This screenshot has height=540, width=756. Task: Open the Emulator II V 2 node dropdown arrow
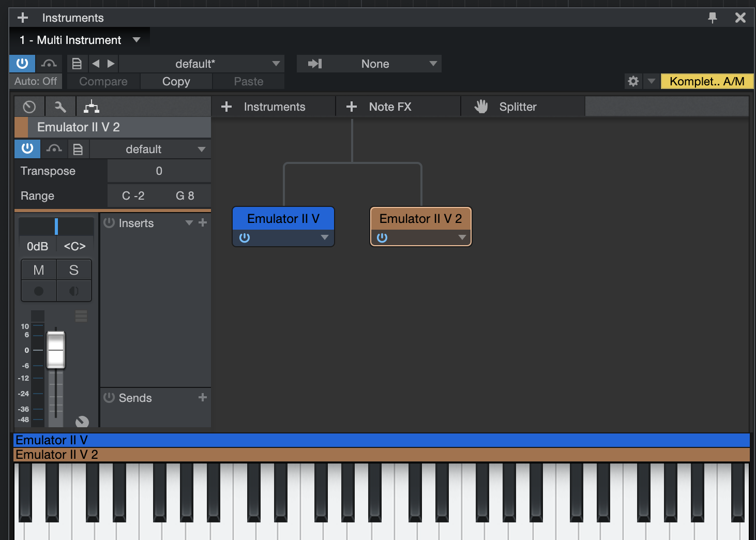(x=462, y=238)
